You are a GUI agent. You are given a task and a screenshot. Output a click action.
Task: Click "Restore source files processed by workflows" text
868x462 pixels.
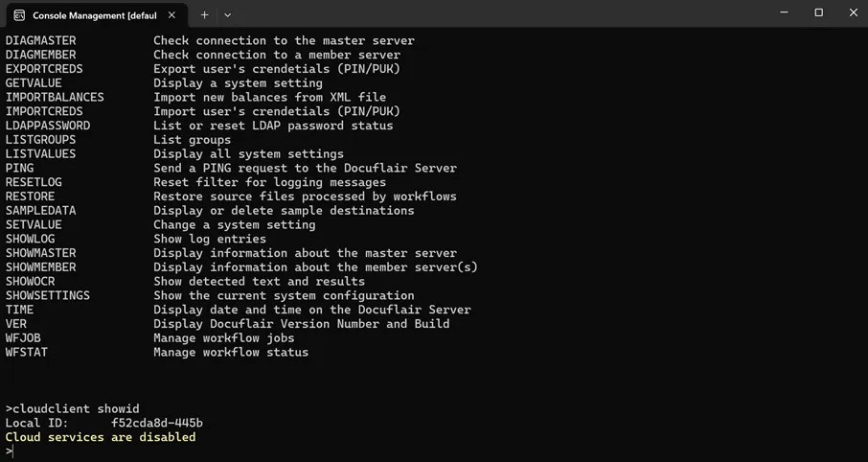click(305, 196)
